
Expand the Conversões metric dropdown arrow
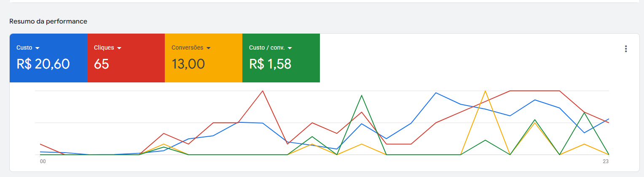(x=209, y=48)
